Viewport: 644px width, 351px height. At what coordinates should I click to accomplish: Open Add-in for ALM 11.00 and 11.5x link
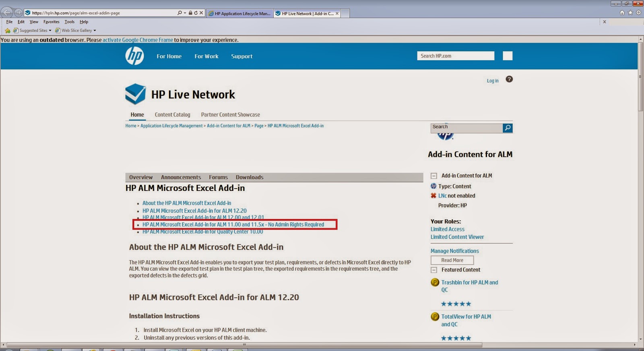(233, 224)
